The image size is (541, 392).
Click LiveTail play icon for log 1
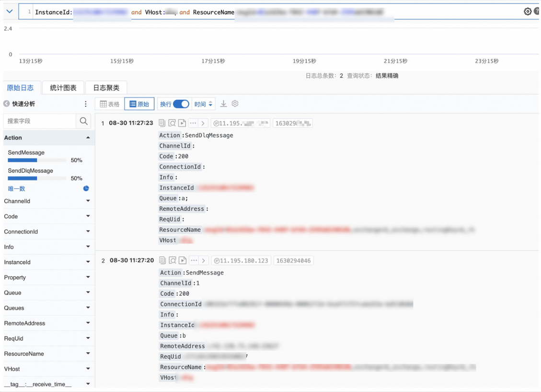click(182, 123)
